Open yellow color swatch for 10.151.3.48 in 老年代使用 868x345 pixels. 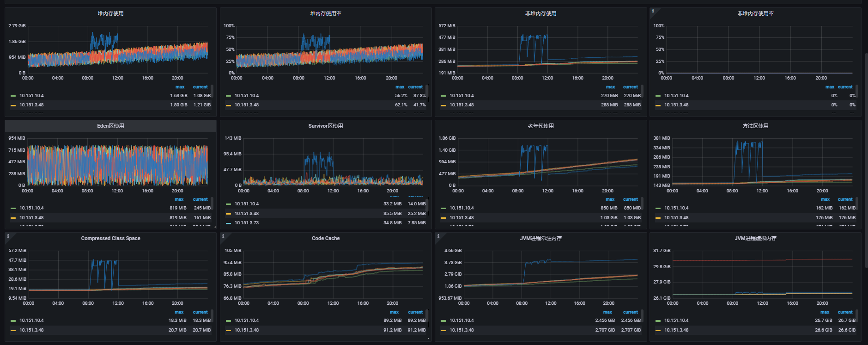tap(443, 218)
